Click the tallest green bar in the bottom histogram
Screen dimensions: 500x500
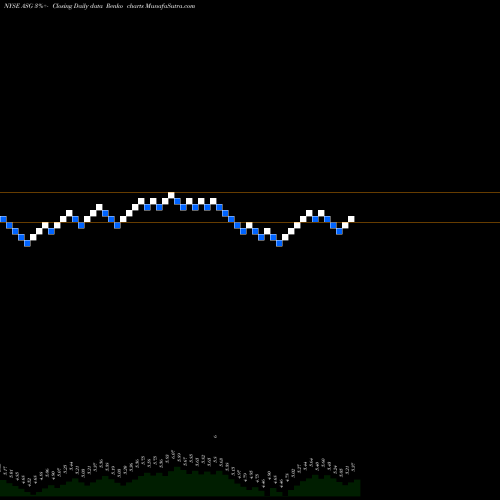[176, 481]
